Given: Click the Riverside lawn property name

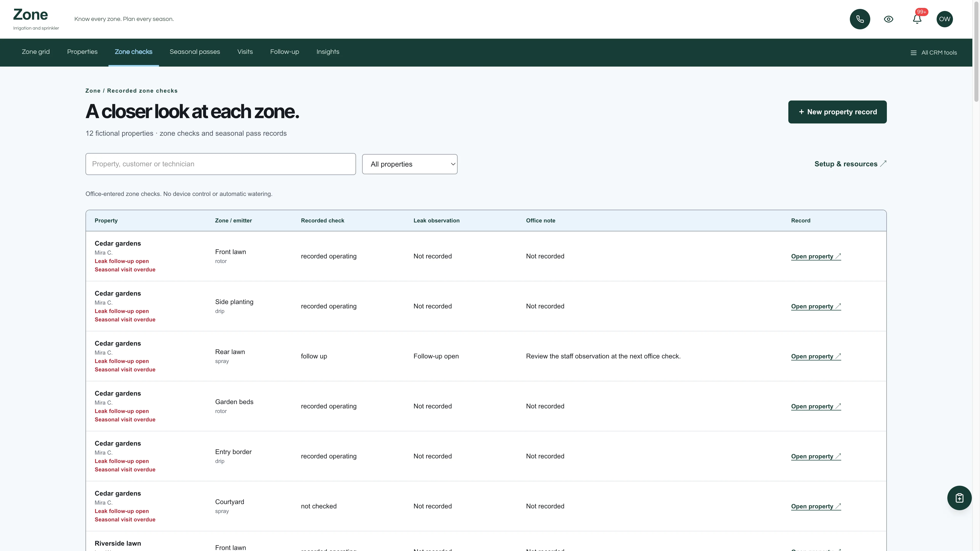Looking at the screenshot, I should [x=118, y=543].
